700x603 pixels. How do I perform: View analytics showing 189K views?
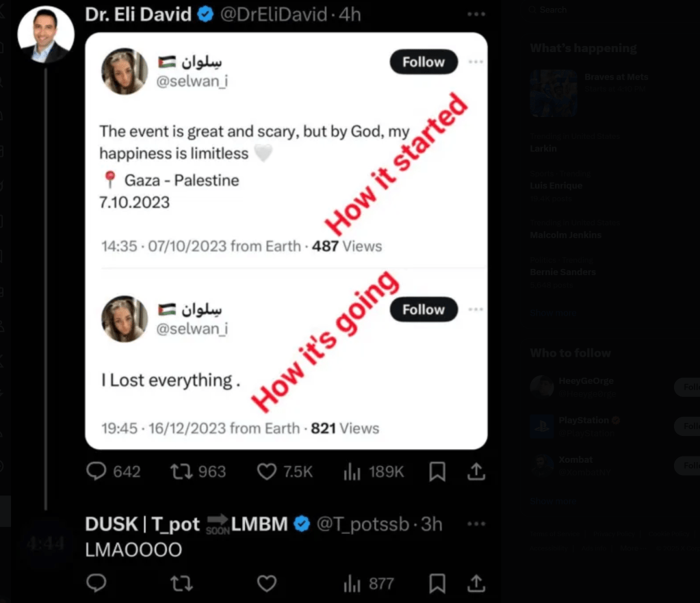(x=374, y=472)
